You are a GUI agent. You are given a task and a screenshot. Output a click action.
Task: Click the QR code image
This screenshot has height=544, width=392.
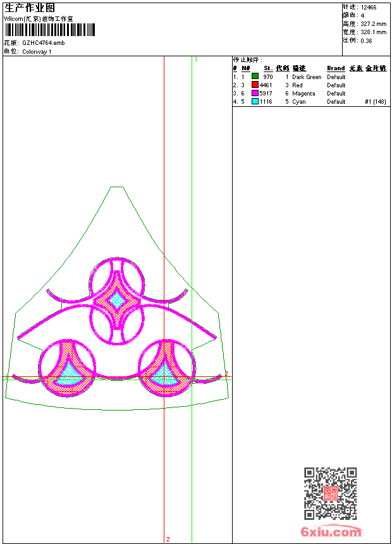(x=330, y=493)
